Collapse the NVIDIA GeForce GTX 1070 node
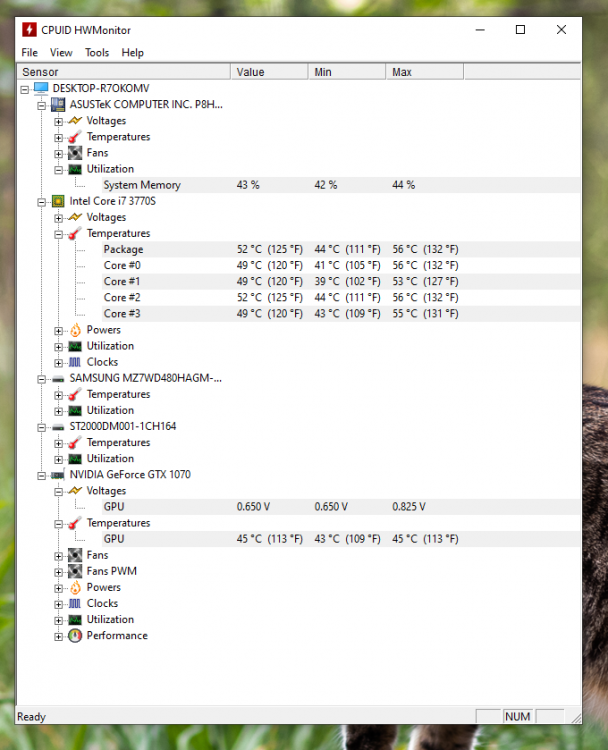Image resolution: width=608 pixels, height=750 pixels. coord(42,476)
